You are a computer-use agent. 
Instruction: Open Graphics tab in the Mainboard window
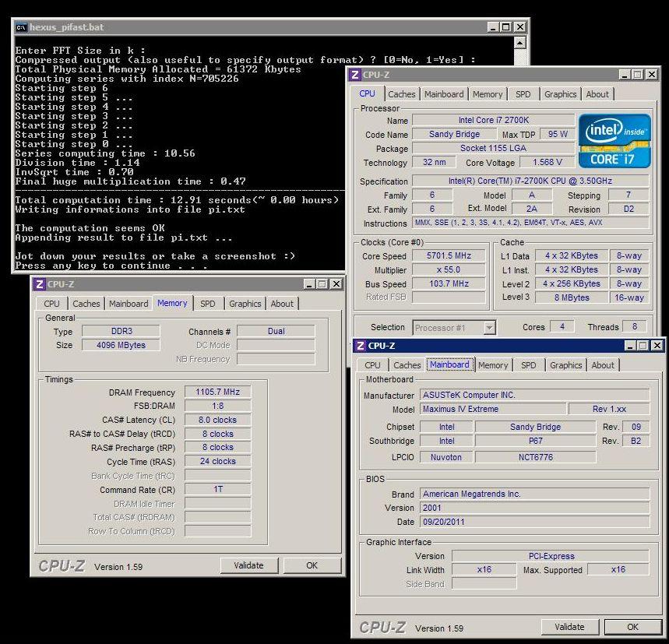click(x=565, y=365)
